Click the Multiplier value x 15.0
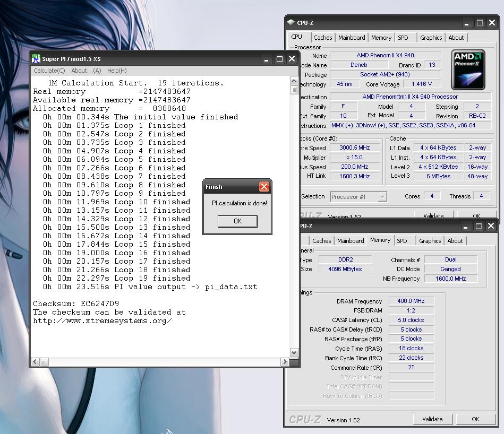This screenshot has width=504, height=434. pyautogui.click(x=355, y=157)
